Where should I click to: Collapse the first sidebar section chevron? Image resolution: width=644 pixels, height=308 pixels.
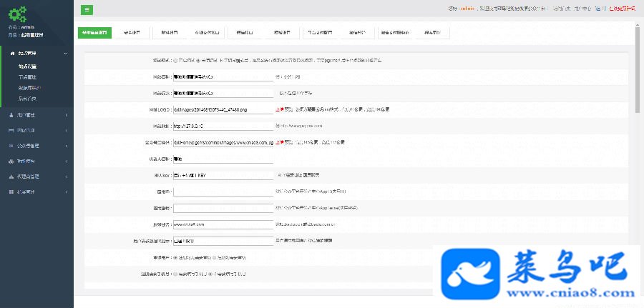tap(66, 54)
